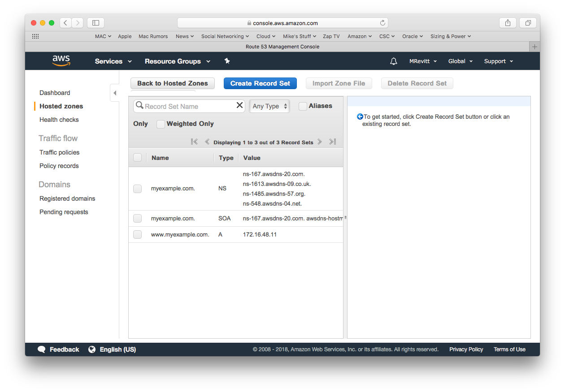Click Create Record Set button

260,83
